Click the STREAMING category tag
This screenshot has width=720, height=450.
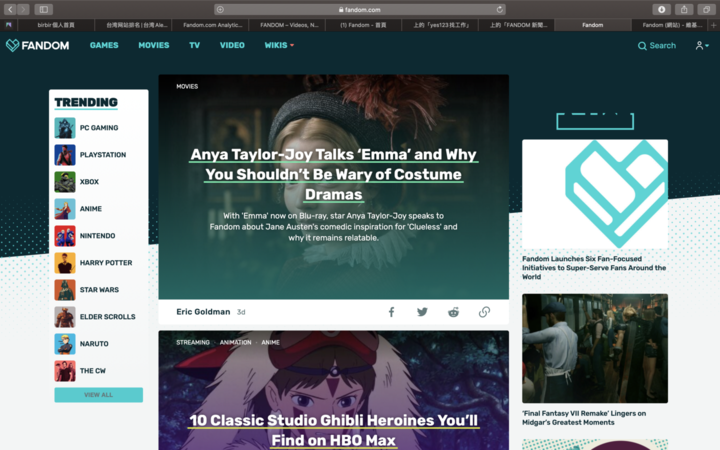193,343
